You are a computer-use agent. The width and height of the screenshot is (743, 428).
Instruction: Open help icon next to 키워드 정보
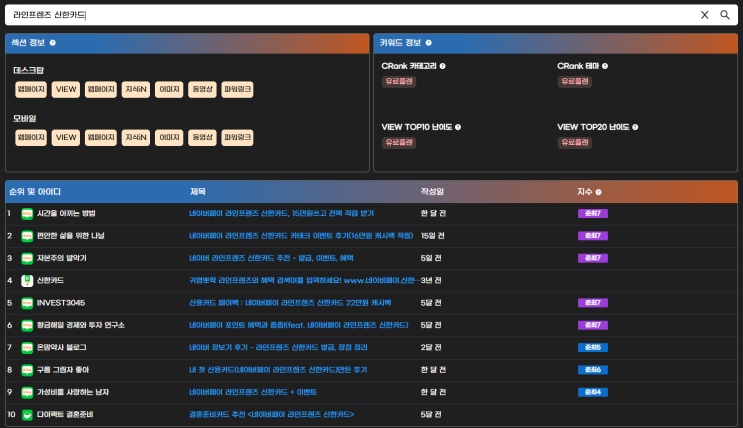(428, 43)
